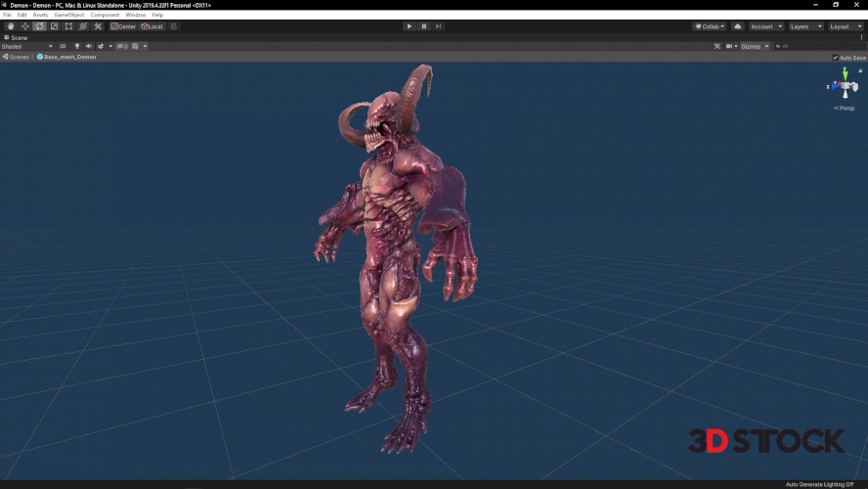Expand scene effects dropdown arrow

pos(110,46)
